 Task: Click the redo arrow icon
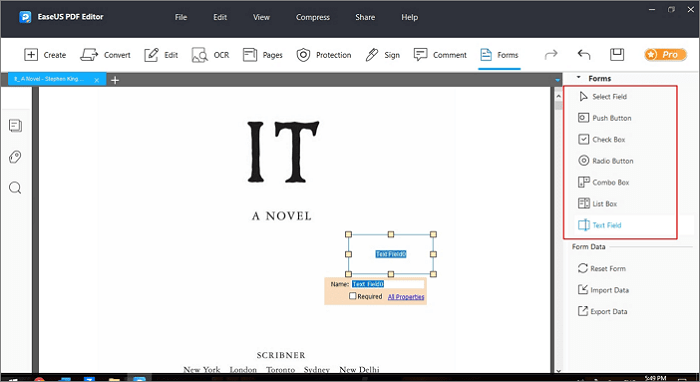(x=551, y=54)
